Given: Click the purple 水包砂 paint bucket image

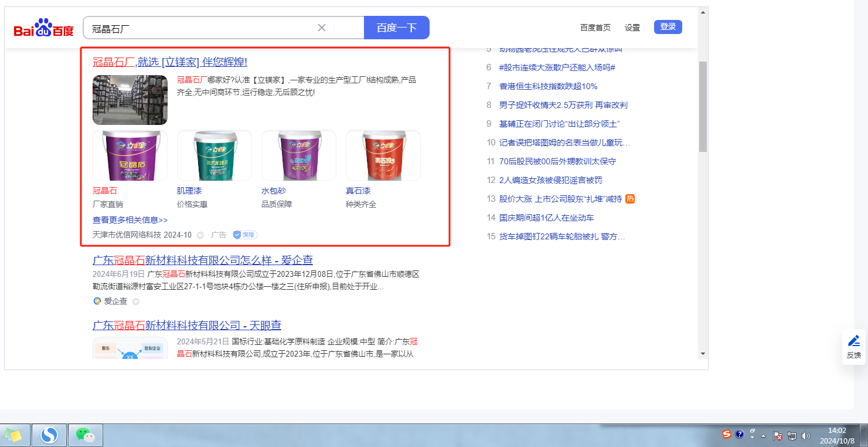Looking at the screenshot, I should (x=299, y=155).
